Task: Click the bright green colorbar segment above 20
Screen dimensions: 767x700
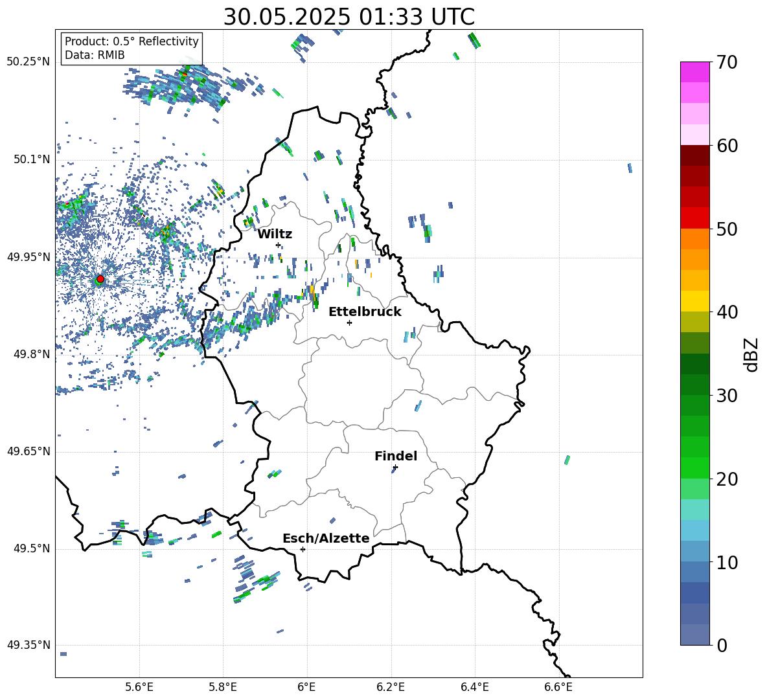Action: (x=695, y=468)
